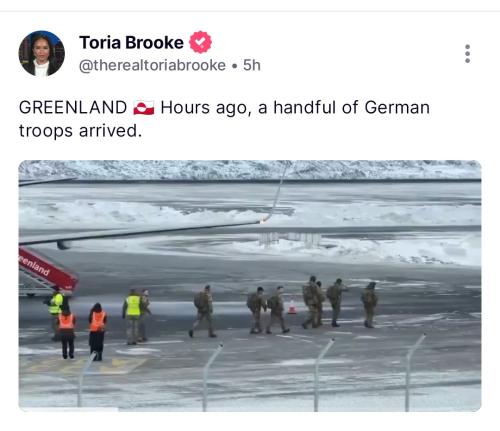Screen dimensions: 500x431
Task: Click the red Greenland-labelled airstair in the video
Action: (48, 269)
